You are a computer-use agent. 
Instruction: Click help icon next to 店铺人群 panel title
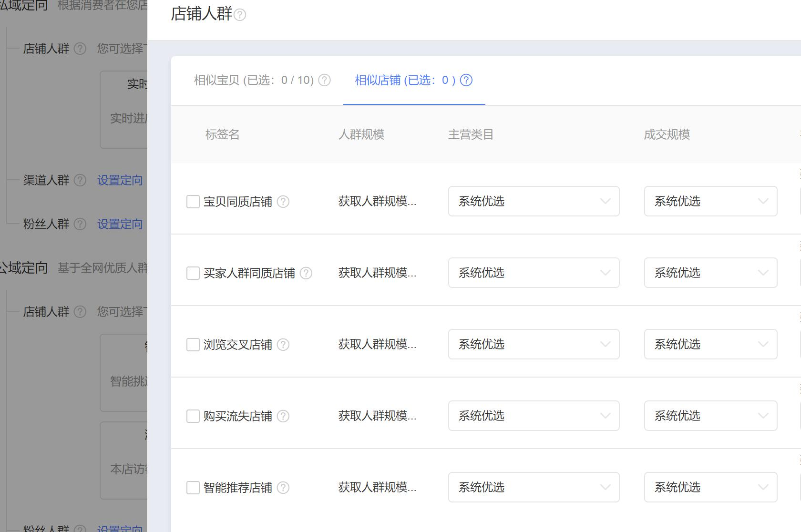[x=240, y=15]
